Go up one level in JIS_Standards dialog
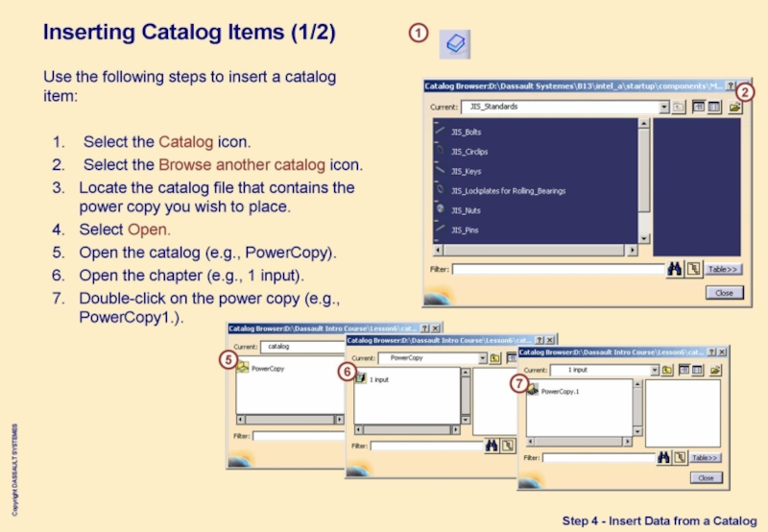The image size is (768, 532). (x=678, y=108)
